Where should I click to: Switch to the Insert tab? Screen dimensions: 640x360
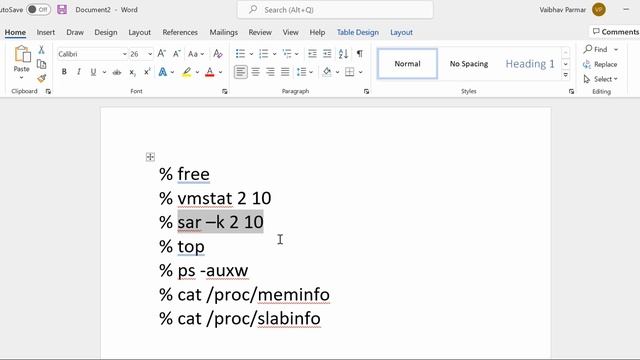[46, 32]
